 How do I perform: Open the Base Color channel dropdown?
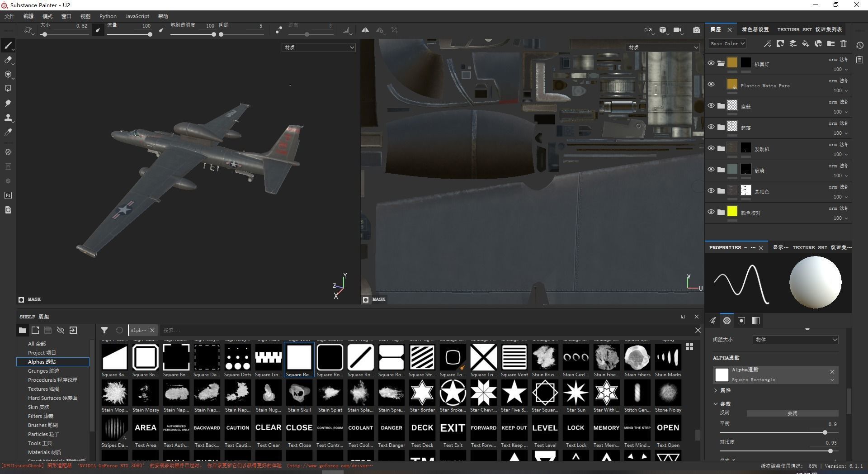pos(726,43)
